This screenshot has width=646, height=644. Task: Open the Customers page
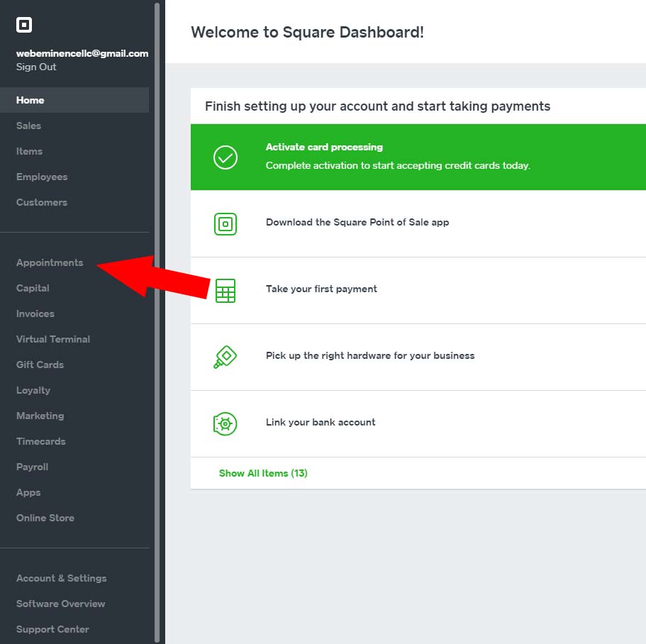tap(42, 202)
